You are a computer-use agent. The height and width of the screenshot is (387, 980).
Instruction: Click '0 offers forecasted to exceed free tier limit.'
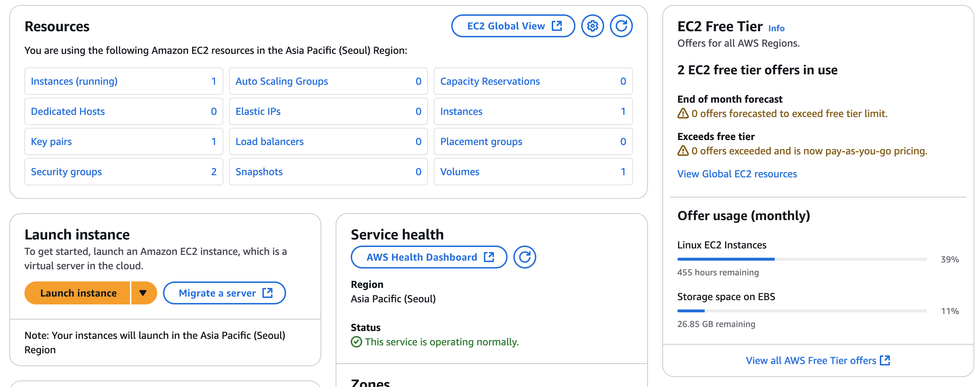point(789,113)
